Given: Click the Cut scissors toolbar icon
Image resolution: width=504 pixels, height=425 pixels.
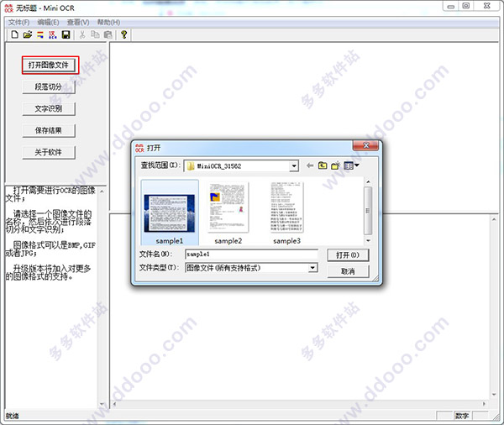Looking at the screenshot, I should (82, 34).
